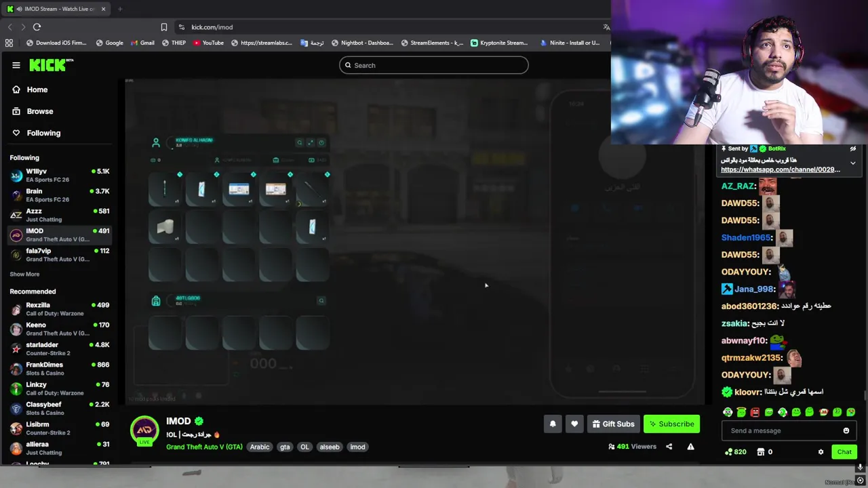This screenshot has width=868, height=488.
Task: Open the emoji picker smiley icon
Action: (x=846, y=430)
